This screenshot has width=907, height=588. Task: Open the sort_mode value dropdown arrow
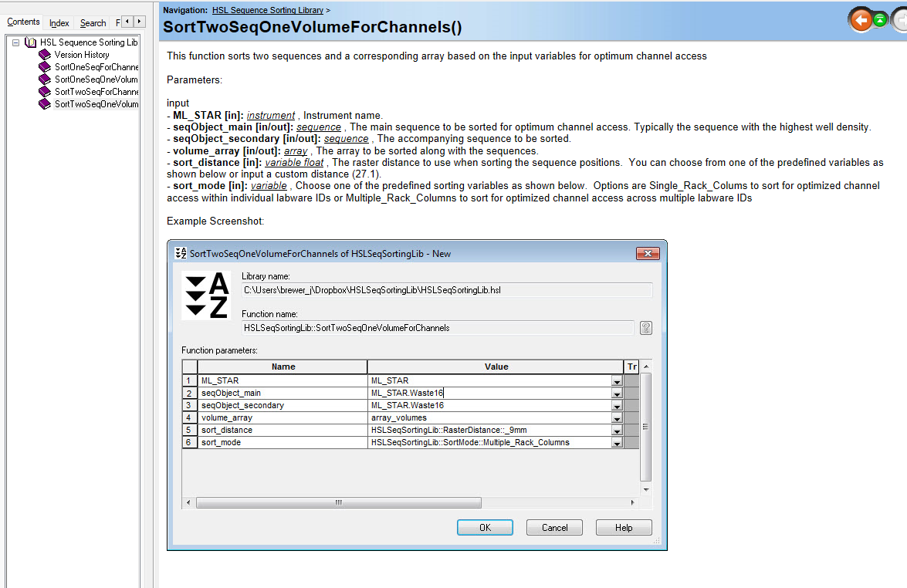[x=616, y=443]
